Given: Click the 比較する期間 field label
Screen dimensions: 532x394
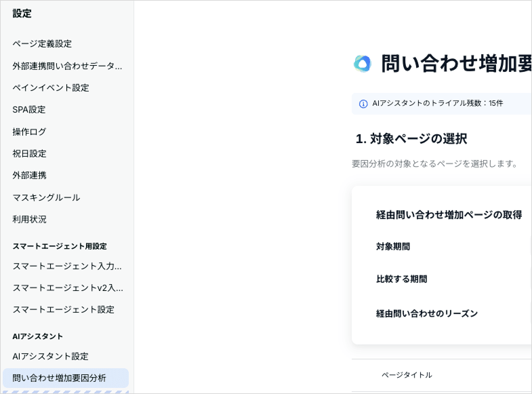Looking at the screenshot, I should click(x=401, y=279).
